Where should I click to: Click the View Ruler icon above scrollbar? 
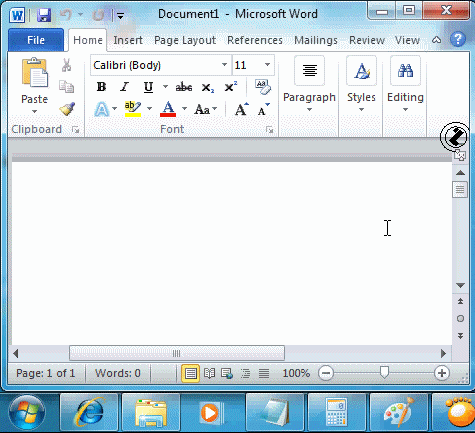[460, 156]
